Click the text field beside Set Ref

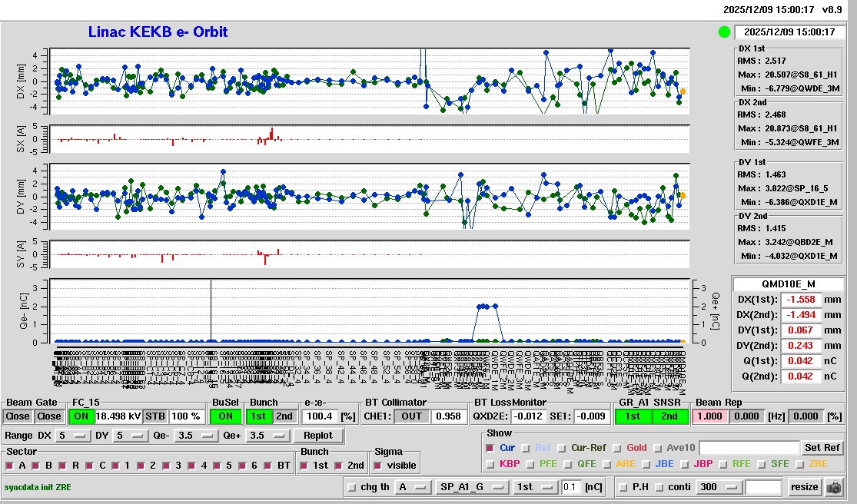749,448
